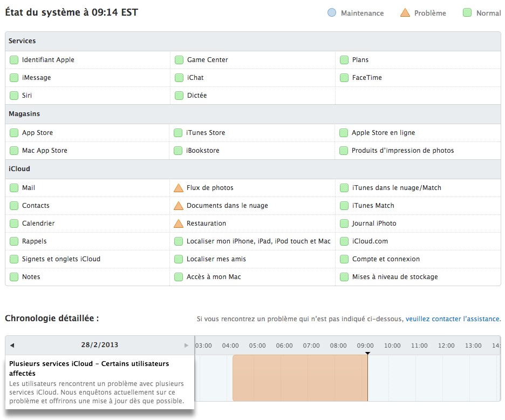The width and height of the screenshot is (505, 420).
Task: Click the green status icon beside Apple Store en ligne
Action: click(x=344, y=133)
